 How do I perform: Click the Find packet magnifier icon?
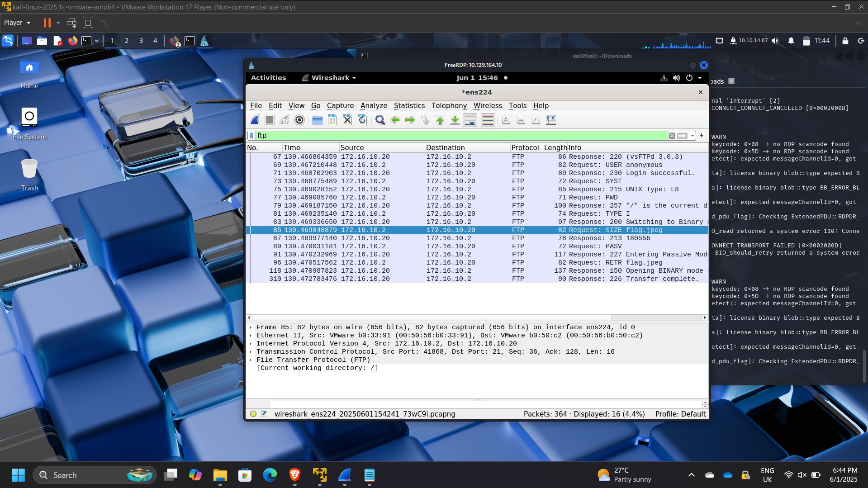(x=380, y=120)
